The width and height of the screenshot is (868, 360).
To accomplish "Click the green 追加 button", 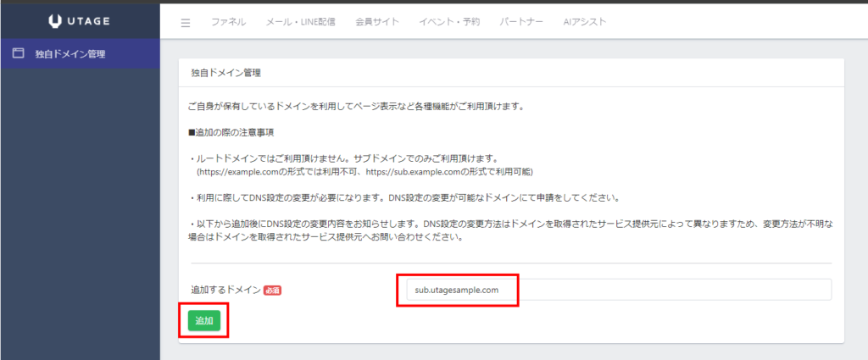I will [204, 321].
